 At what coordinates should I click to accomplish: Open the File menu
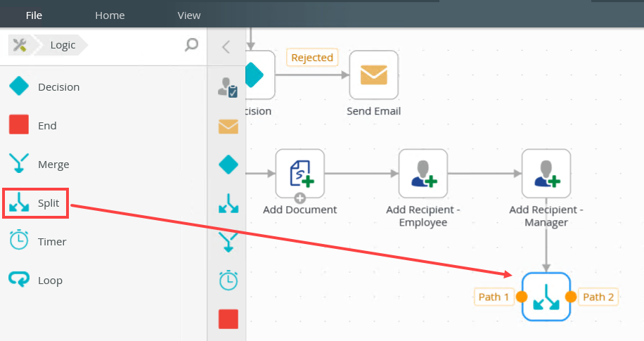(34, 15)
